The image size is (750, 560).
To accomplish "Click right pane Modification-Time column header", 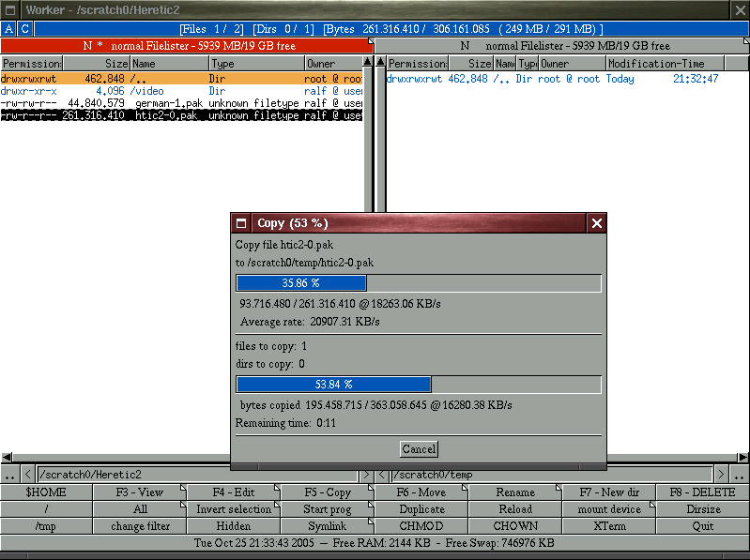I will (x=666, y=64).
